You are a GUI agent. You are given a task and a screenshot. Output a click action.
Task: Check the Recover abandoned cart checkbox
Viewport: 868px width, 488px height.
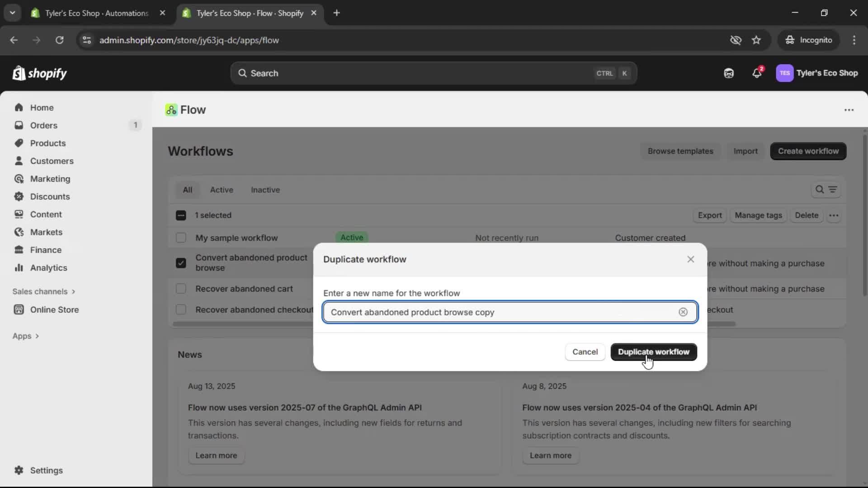[181, 288]
